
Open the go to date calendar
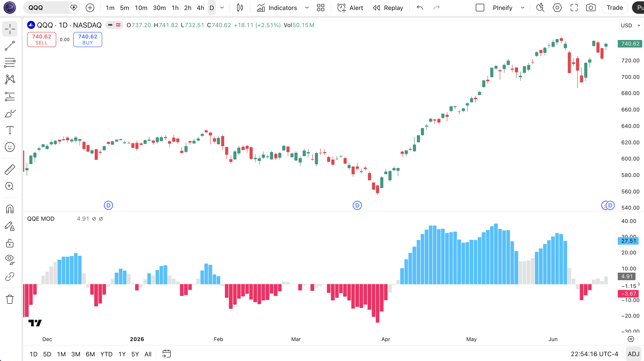coord(166,354)
